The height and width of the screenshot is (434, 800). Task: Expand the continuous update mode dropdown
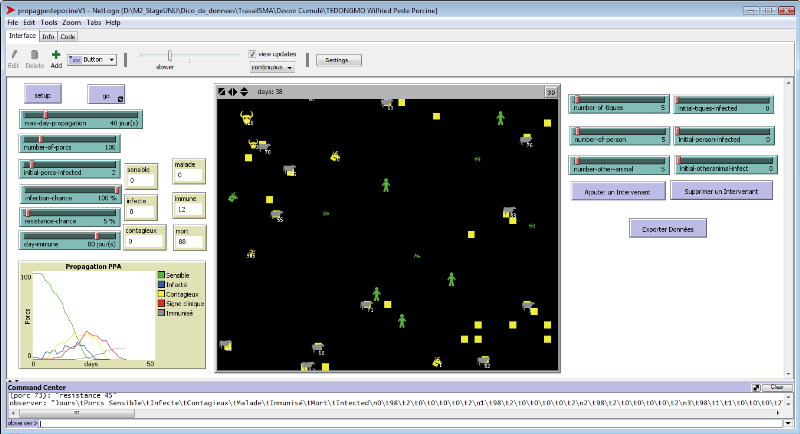click(x=272, y=68)
